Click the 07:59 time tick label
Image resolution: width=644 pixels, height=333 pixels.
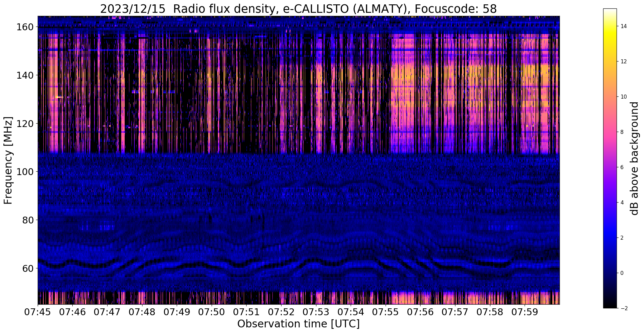(x=525, y=312)
